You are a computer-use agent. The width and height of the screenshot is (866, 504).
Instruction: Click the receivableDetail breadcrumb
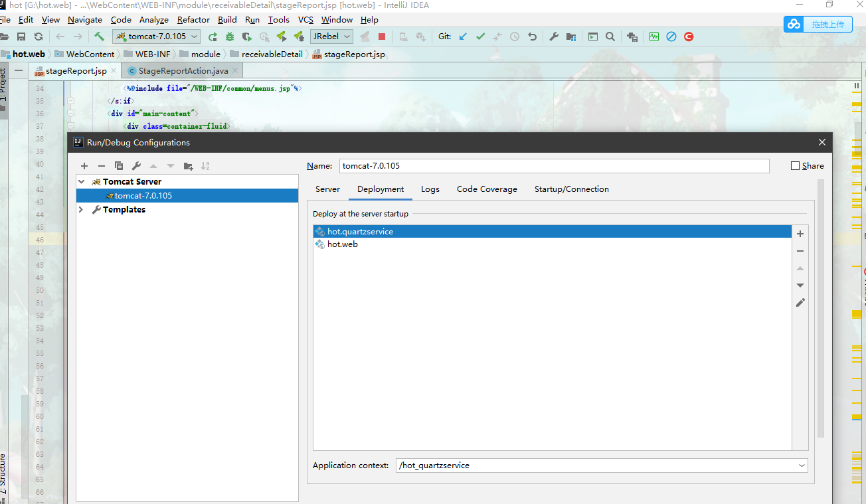point(266,54)
